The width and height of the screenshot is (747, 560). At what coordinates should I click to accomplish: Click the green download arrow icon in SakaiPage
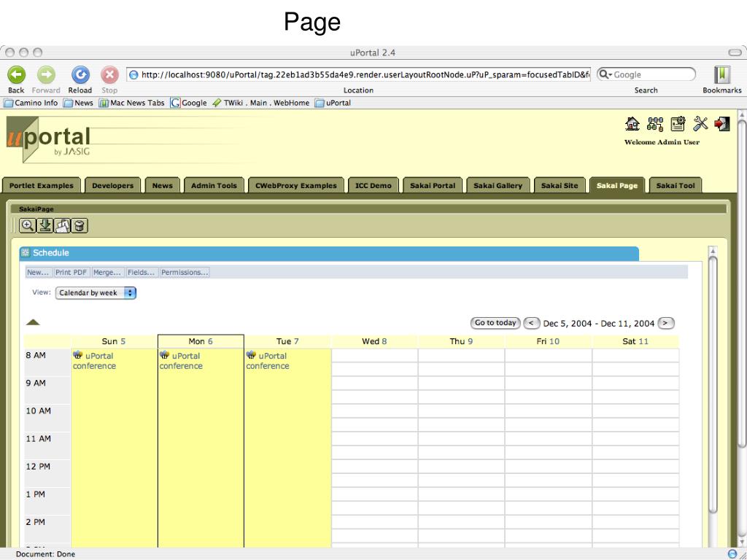45,225
